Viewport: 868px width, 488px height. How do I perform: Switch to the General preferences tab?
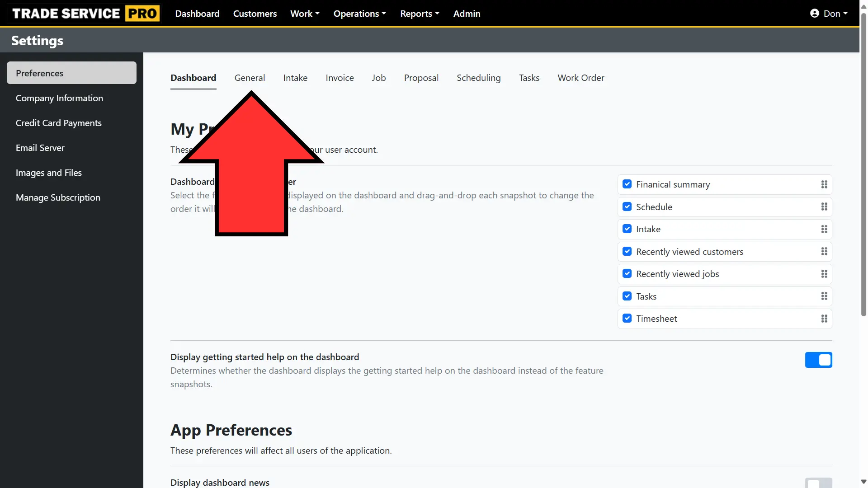tap(250, 78)
